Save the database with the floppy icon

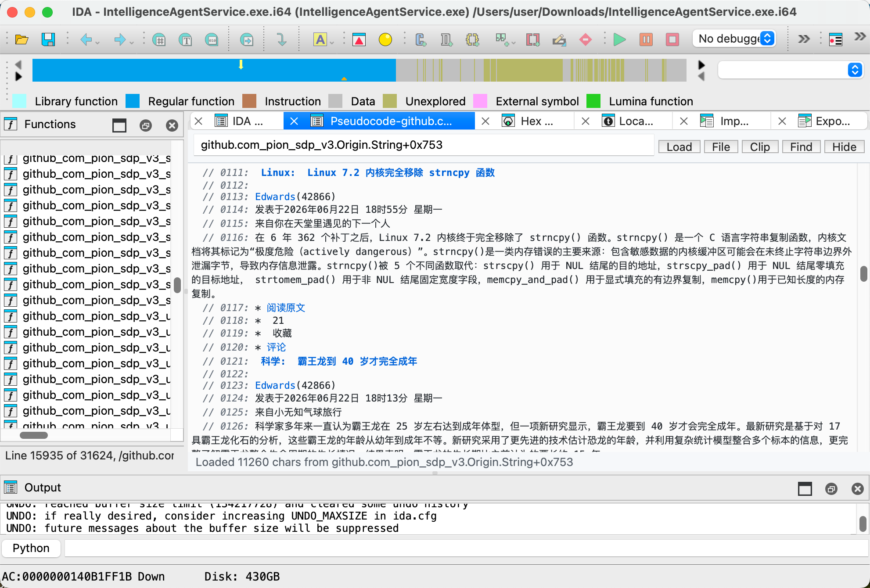tap(48, 39)
